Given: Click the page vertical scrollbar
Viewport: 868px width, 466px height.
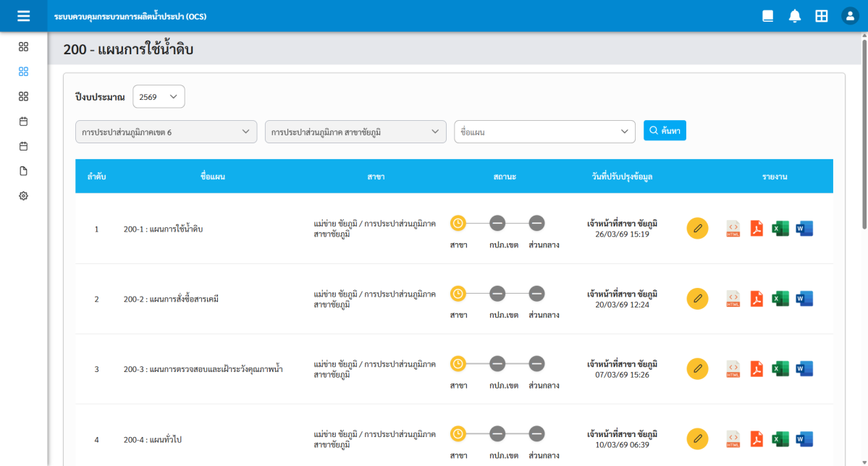Looking at the screenshot, I should tap(864, 133).
